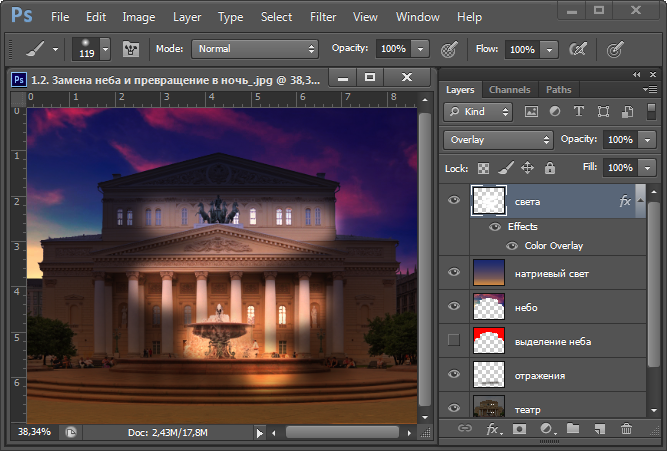Open the Type menu

[x=231, y=17]
